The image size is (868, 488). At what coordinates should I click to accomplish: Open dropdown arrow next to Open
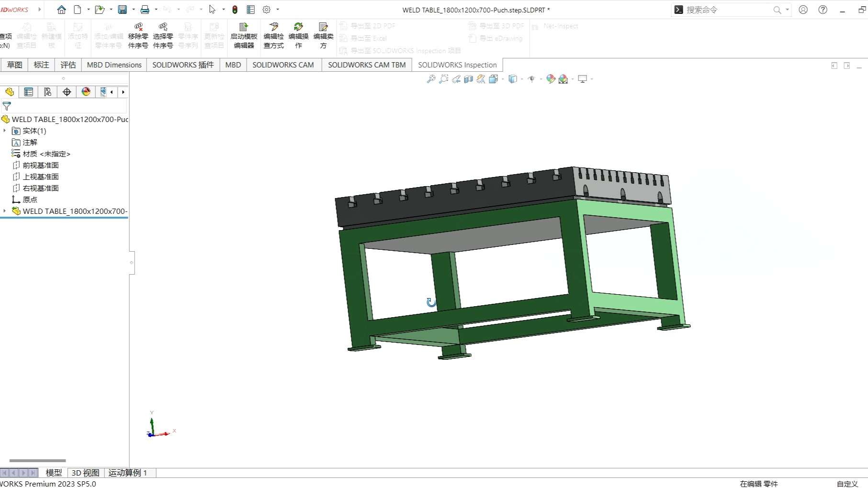111,10
